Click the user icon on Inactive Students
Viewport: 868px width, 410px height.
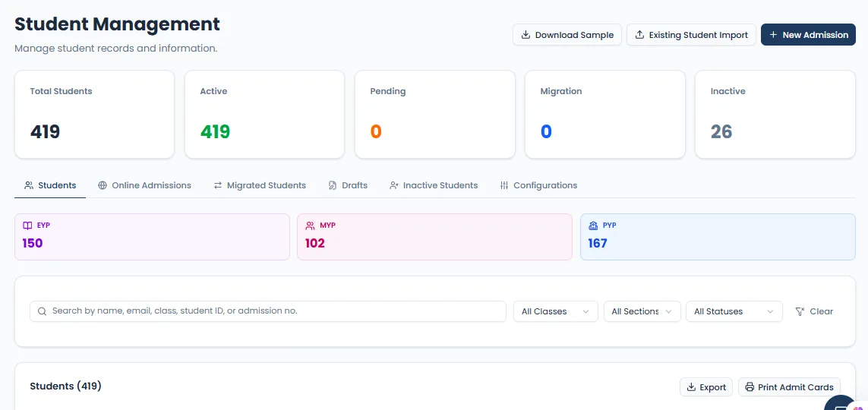click(x=393, y=185)
